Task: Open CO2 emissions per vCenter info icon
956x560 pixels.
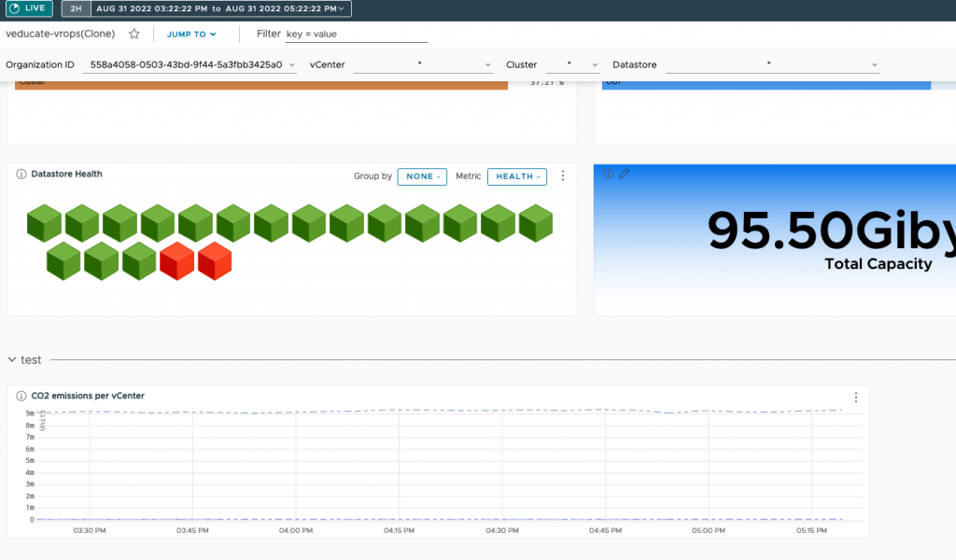Action: tap(21, 396)
